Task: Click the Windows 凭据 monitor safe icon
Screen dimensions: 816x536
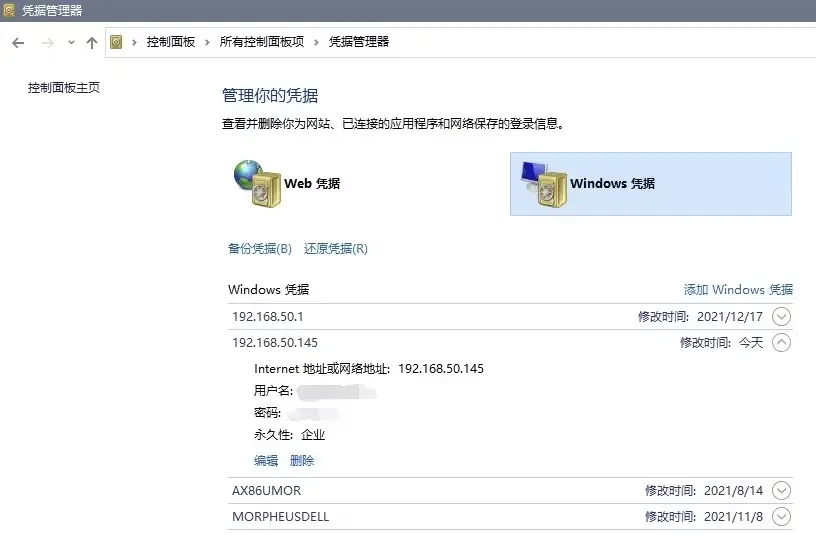Action: [543, 184]
